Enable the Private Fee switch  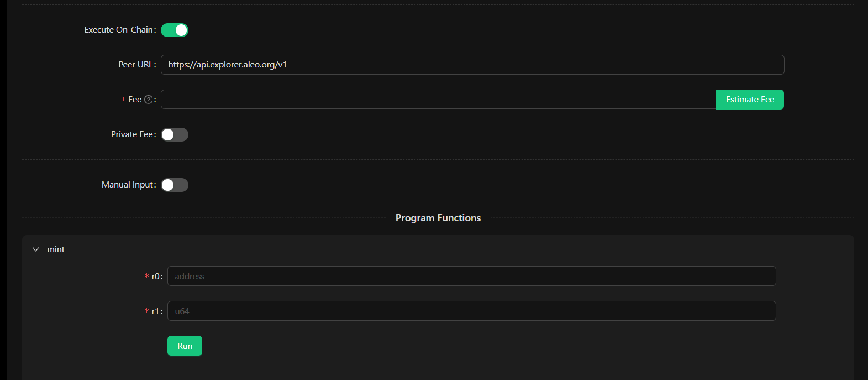pyautogui.click(x=175, y=135)
